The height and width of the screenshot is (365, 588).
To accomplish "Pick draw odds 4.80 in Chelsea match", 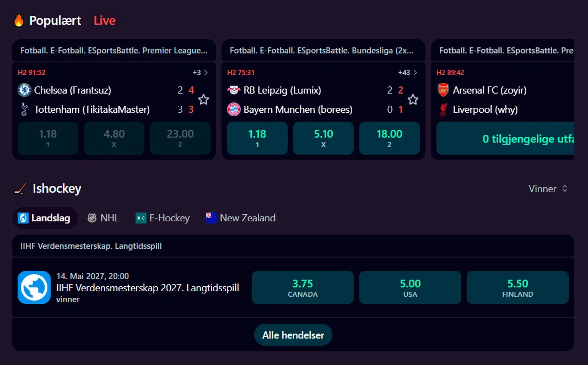I will pyautogui.click(x=114, y=138).
